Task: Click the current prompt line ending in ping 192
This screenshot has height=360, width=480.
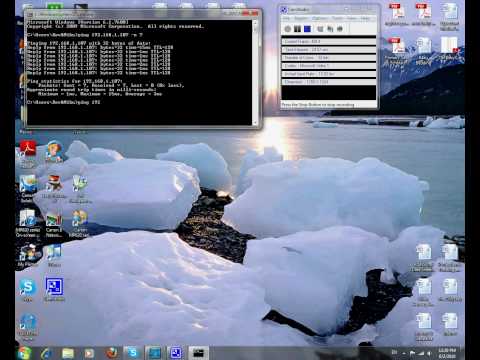Action: coord(64,102)
